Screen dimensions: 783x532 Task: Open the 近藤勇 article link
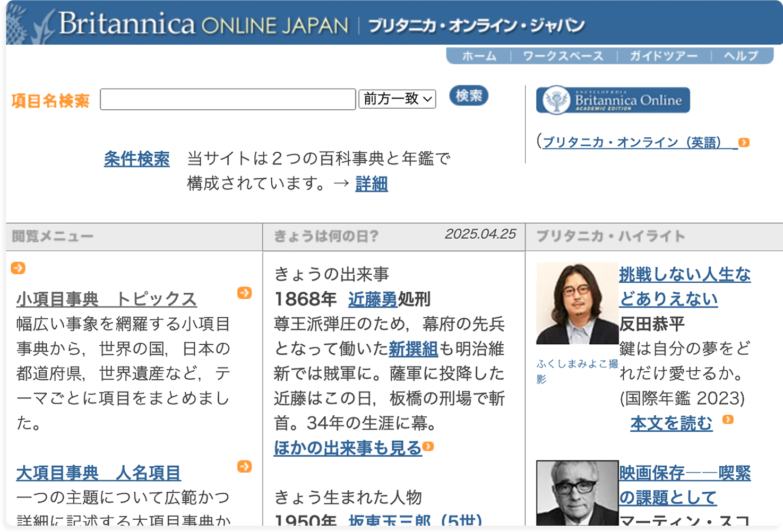pos(373,300)
